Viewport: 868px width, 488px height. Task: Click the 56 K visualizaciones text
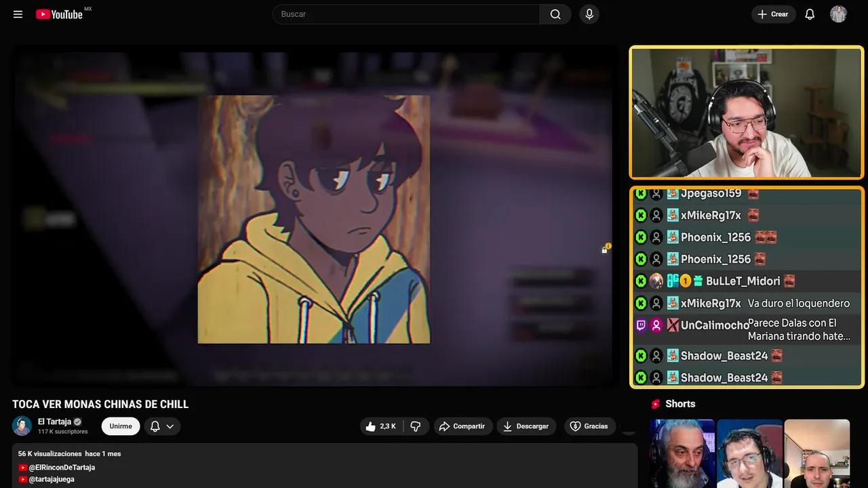(50, 453)
